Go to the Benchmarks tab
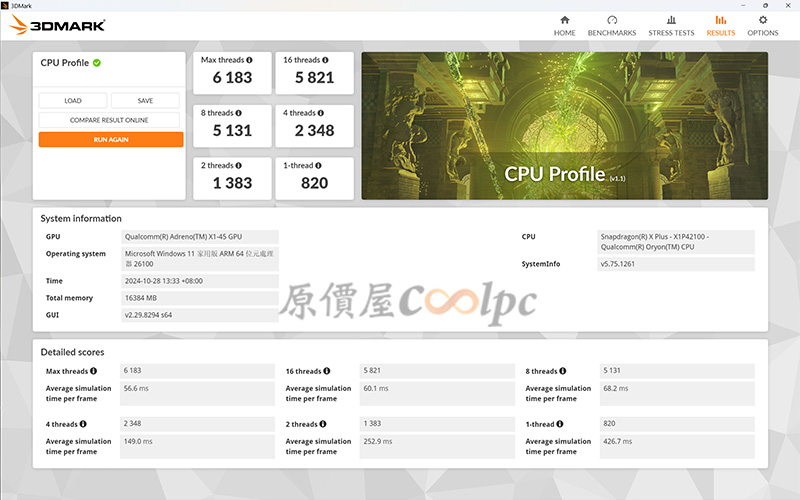 (612, 26)
